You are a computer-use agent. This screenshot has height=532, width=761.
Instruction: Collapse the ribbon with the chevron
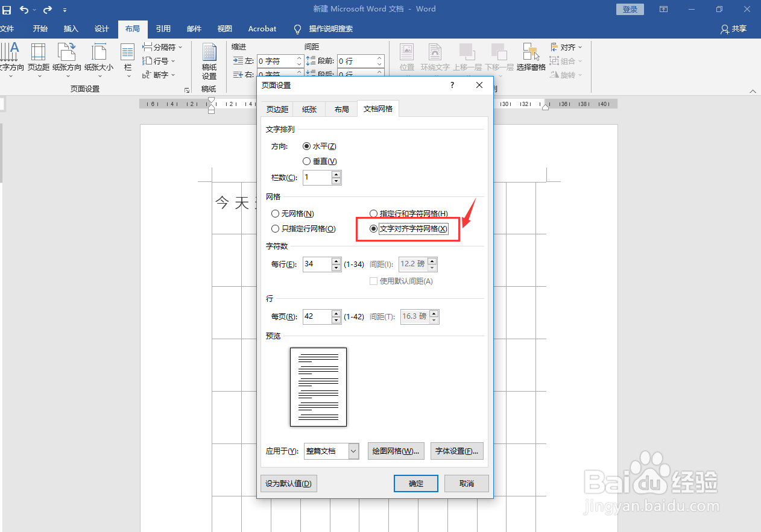tap(753, 91)
